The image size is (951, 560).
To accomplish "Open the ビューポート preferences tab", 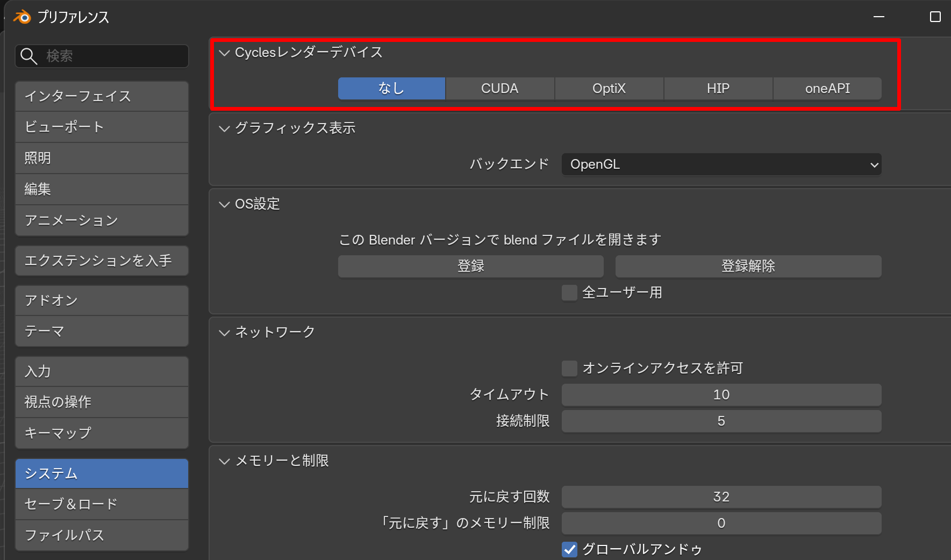I will (102, 127).
